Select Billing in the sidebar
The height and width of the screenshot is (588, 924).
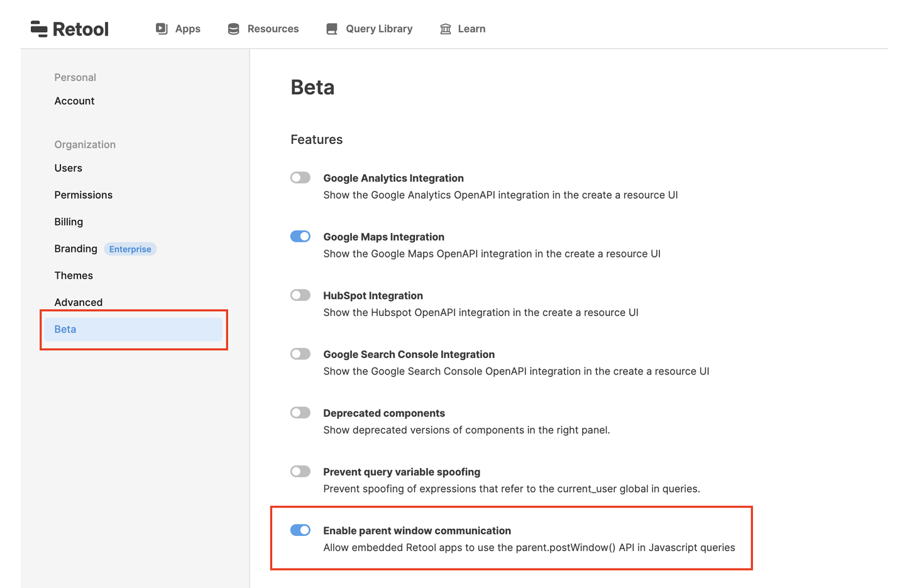tap(69, 222)
